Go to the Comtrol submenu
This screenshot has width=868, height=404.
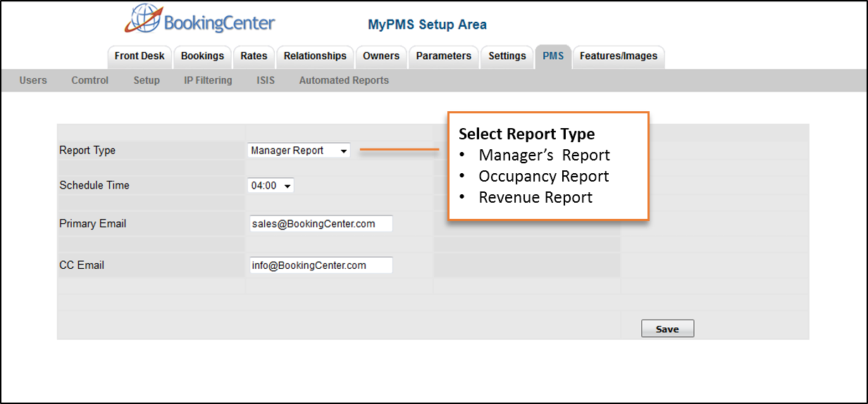90,80
